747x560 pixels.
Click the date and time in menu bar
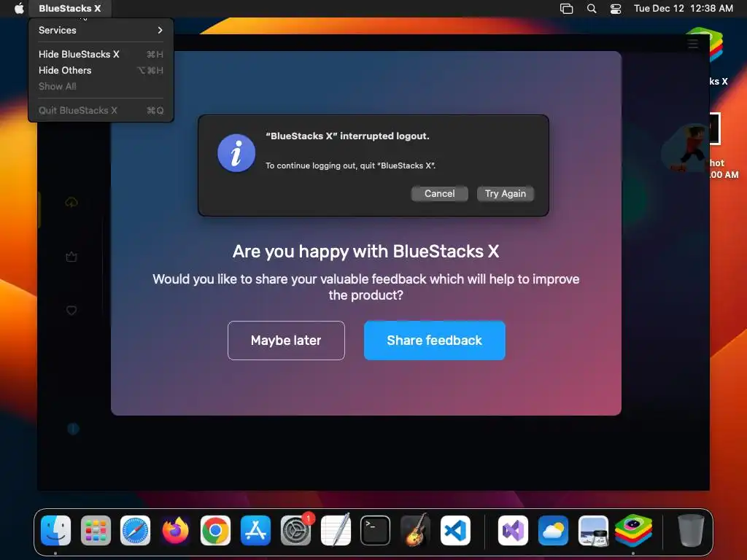[x=683, y=9]
